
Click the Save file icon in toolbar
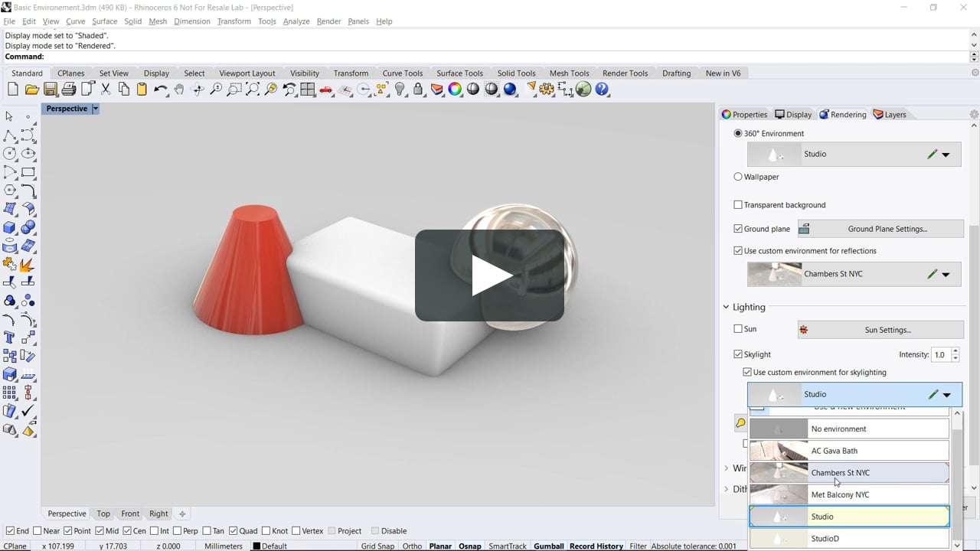tap(50, 90)
